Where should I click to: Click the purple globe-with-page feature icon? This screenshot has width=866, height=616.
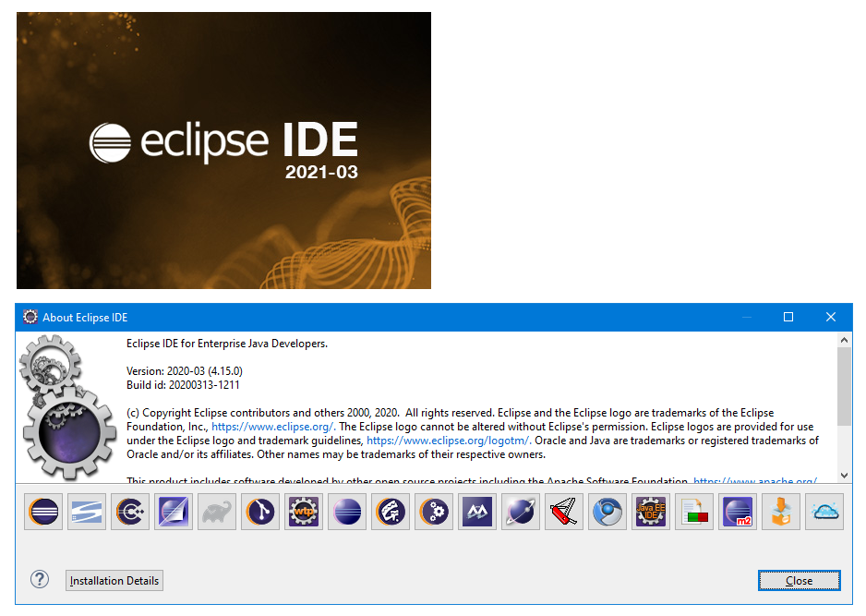pos(174,512)
